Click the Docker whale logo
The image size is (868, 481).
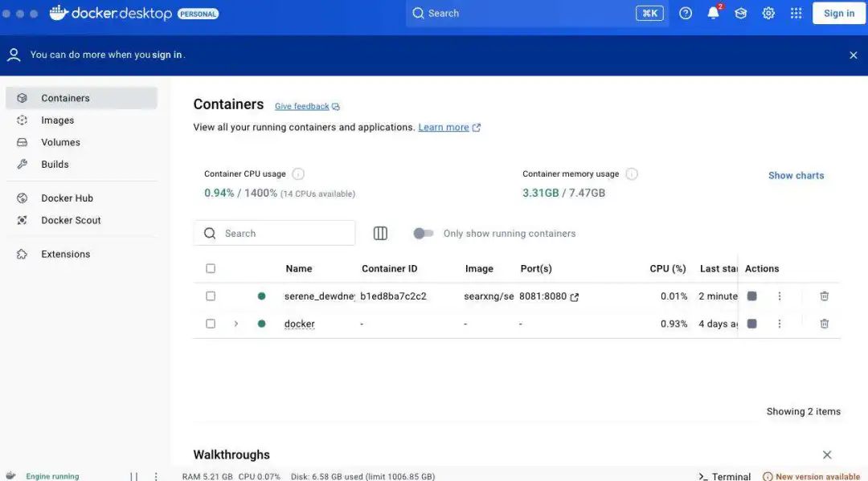pos(59,13)
